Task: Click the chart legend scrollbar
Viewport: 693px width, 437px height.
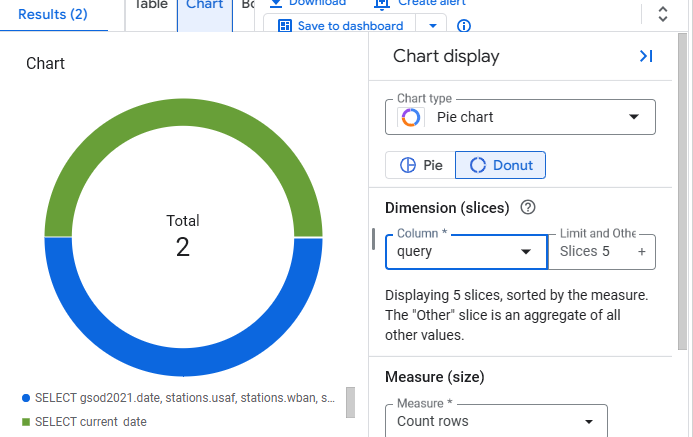Action: pos(350,402)
